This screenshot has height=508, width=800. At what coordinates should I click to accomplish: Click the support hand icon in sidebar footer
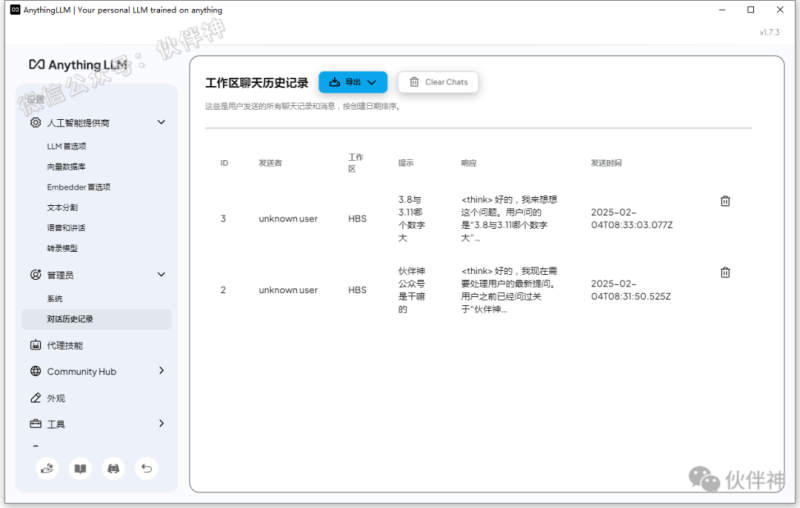point(47,467)
